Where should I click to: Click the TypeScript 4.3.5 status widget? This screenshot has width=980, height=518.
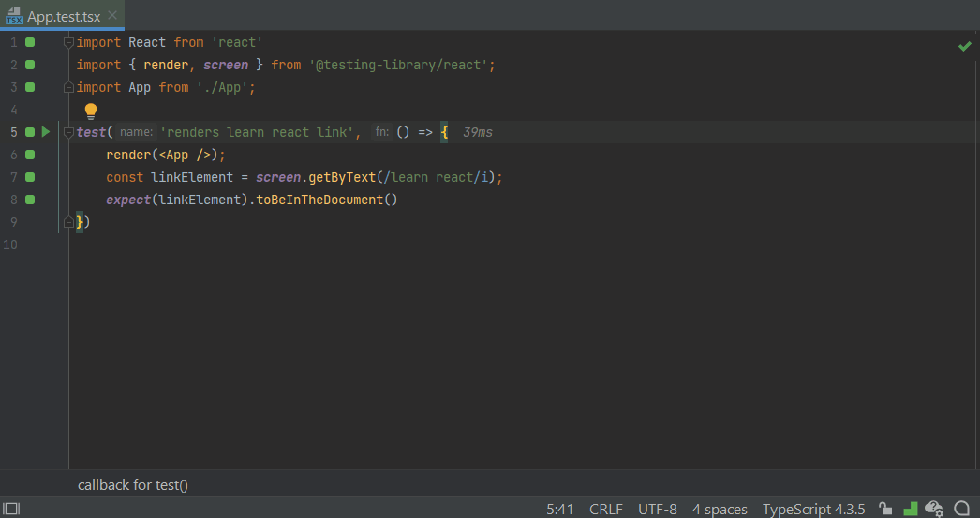pos(813,509)
